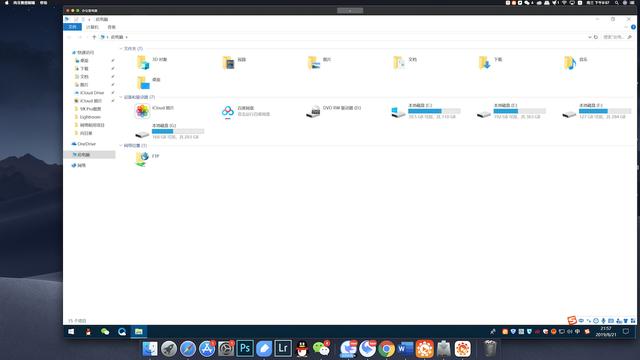
Task: Open the blue File tab in ribbon
Action: click(73, 27)
